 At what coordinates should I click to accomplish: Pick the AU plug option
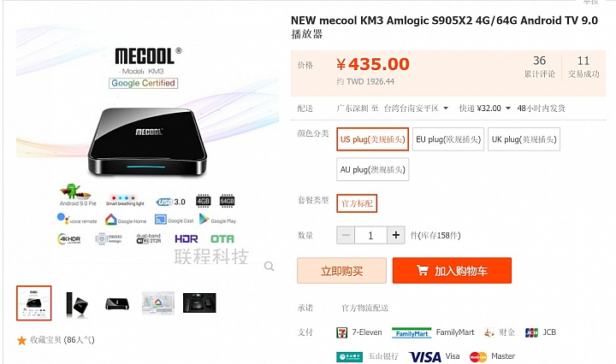(x=372, y=169)
